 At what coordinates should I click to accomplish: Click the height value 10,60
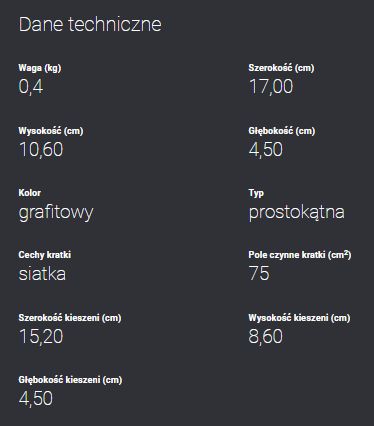click(x=41, y=149)
